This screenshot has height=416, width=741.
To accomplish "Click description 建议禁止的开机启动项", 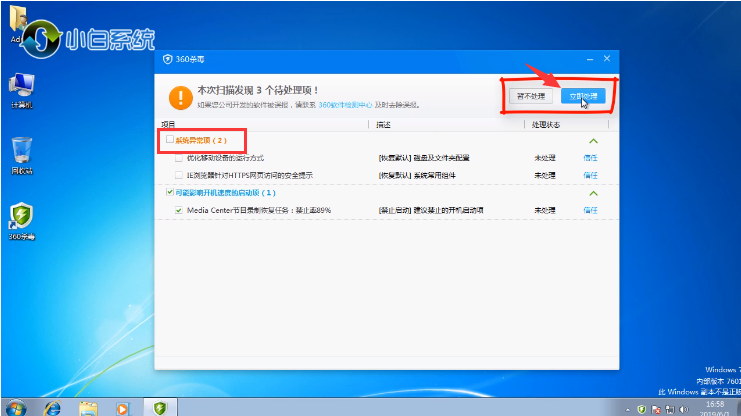I will pos(448,210).
